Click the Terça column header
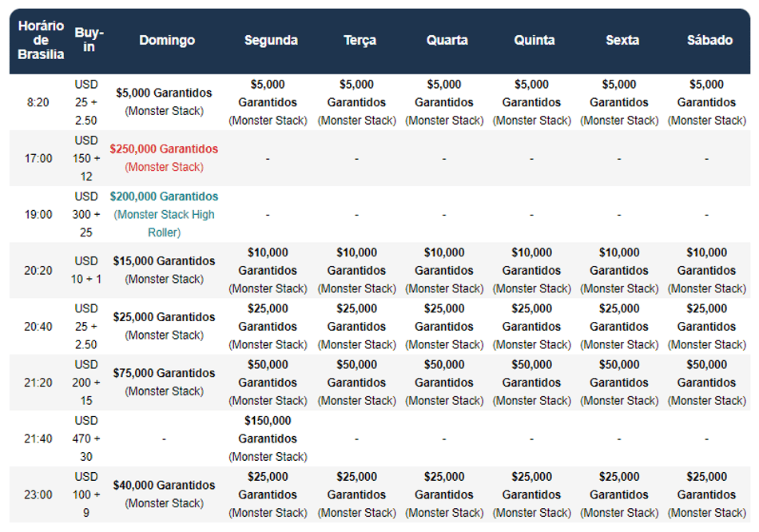The width and height of the screenshot is (759, 532). 360,40
